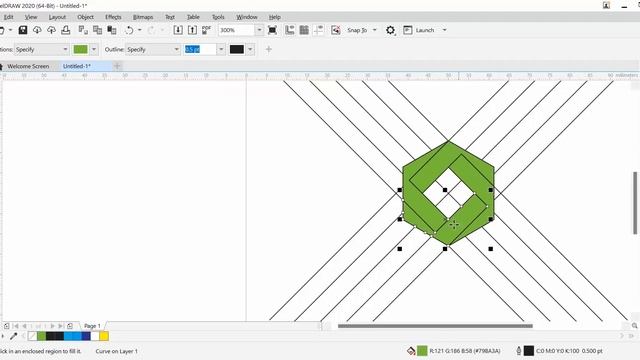Toggle the snap off icon

click(336, 30)
